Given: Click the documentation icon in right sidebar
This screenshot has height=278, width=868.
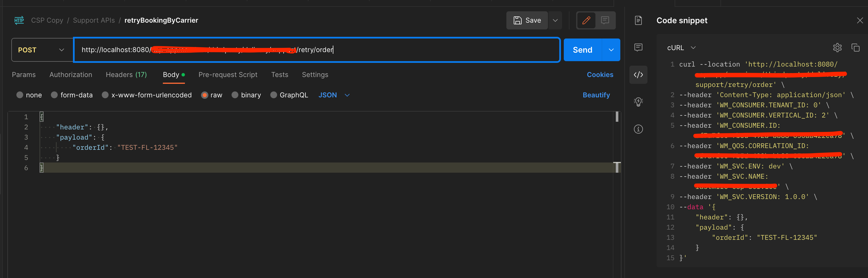Looking at the screenshot, I should point(638,20).
